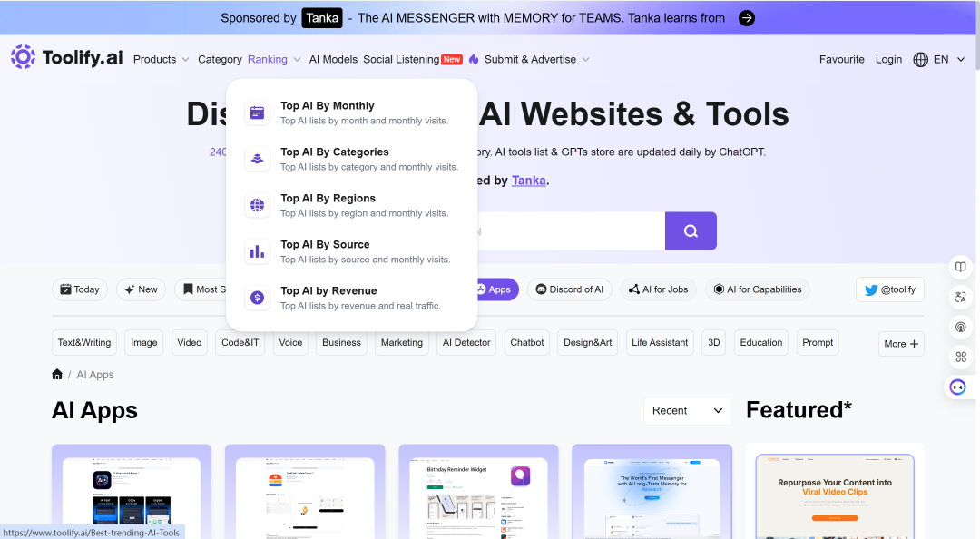980x539 pixels.
Task: Open the book icon in right sidebar
Action: (961, 267)
